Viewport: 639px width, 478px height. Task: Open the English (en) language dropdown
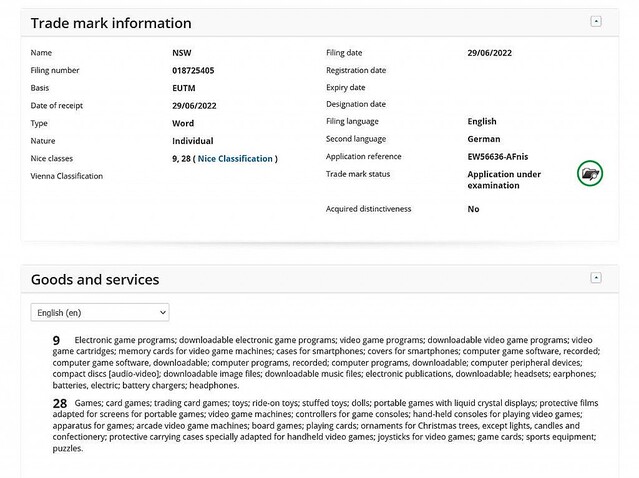point(100,313)
